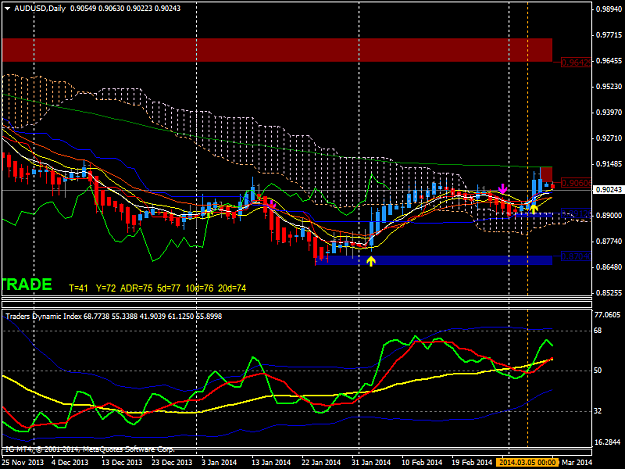The height and width of the screenshot is (469, 625).
Task: Click the 0.8912 blue price tag
Action: (x=576, y=214)
